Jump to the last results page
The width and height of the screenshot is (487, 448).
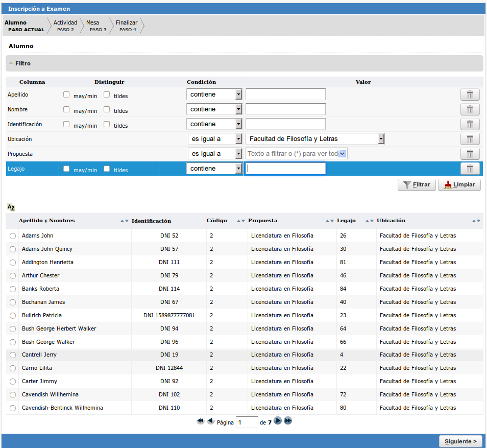(288, 420)
